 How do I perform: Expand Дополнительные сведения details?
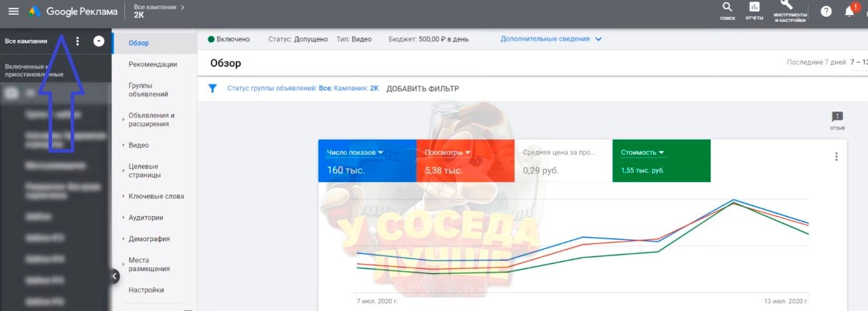tap(550, 39)
